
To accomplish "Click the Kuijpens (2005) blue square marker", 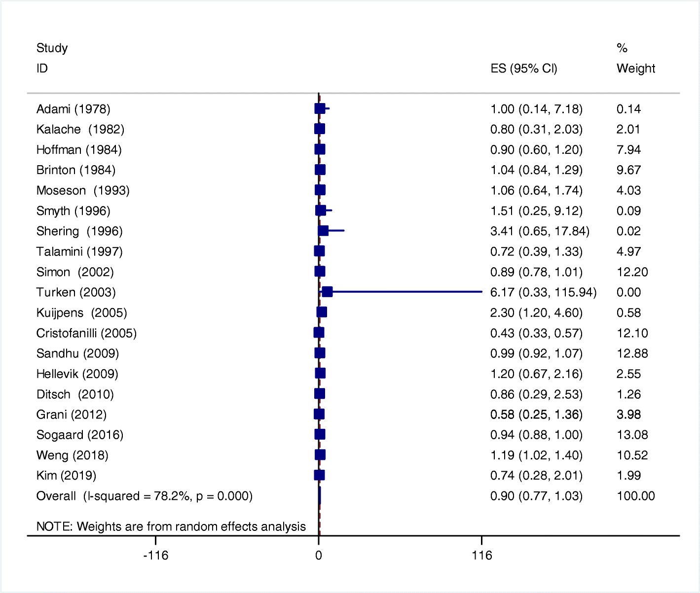I will (322, 312).
